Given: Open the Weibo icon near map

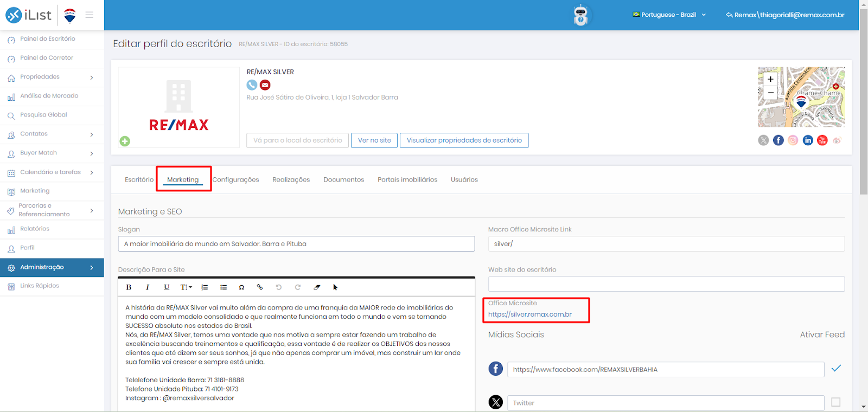Looking at the screenshot, I should coord(837,140).
